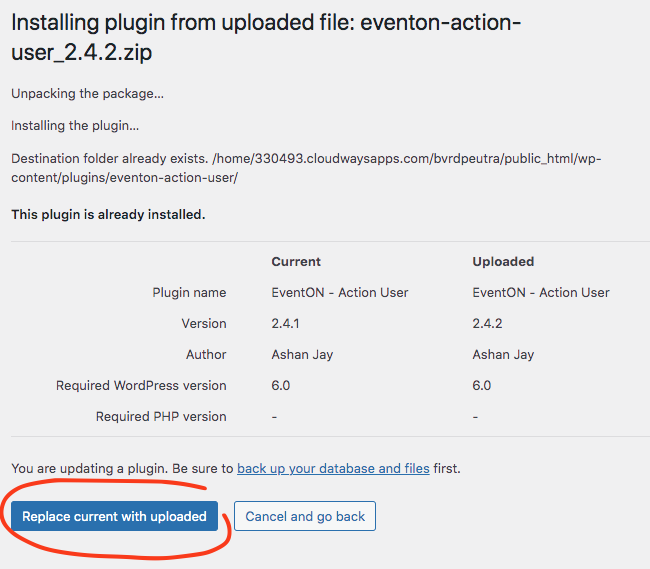This screenshot has height=569, width=650.
Task: Click the 'Destination folder already exists' path text
Action: tap(306, 168)
